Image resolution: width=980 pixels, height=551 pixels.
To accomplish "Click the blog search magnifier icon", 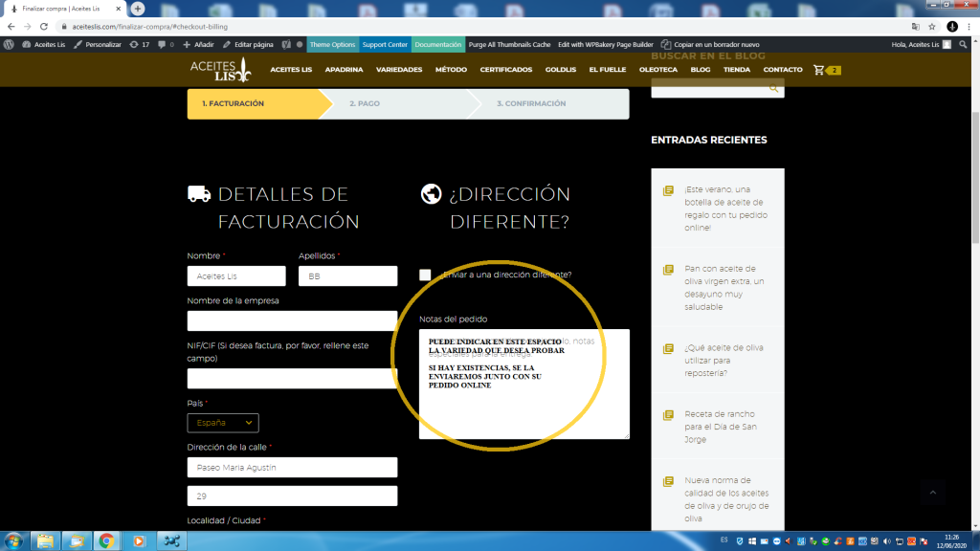I will pyautogui.click(x=773, y=88).
